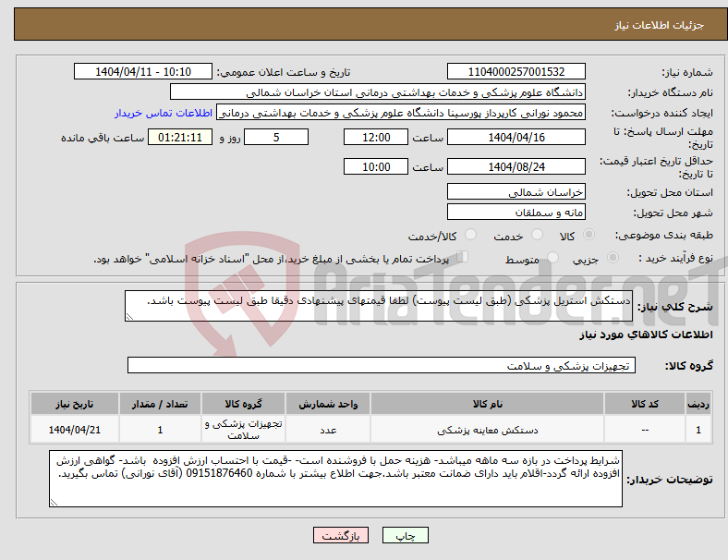The height and width of the screenshot is (560, 728).
Task: Click the remaining days field showing 5
Action: [x=276, y=138]
